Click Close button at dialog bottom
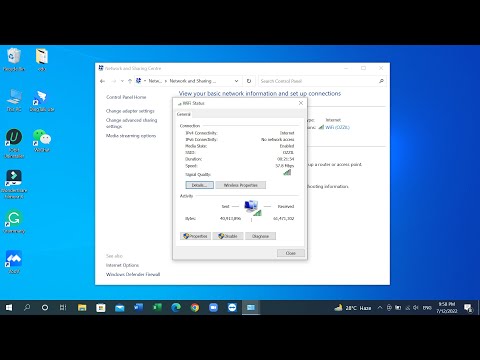This screenshot has width=480, height=360. coord(291,253)
